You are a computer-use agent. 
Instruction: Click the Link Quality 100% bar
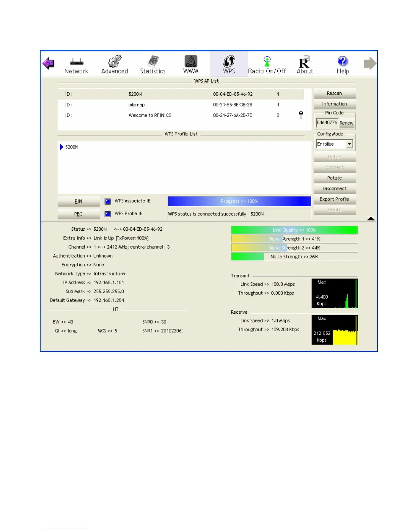(x=294, y=230)
